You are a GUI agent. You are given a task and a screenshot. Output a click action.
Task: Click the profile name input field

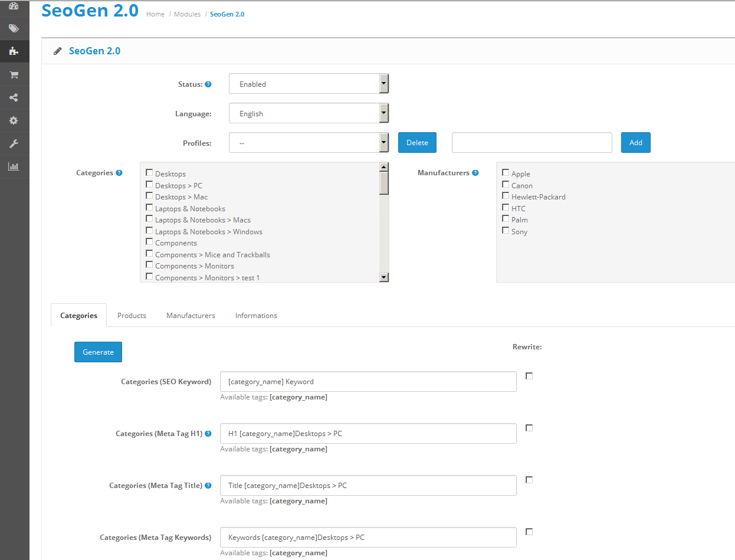(x=531, y=142)
